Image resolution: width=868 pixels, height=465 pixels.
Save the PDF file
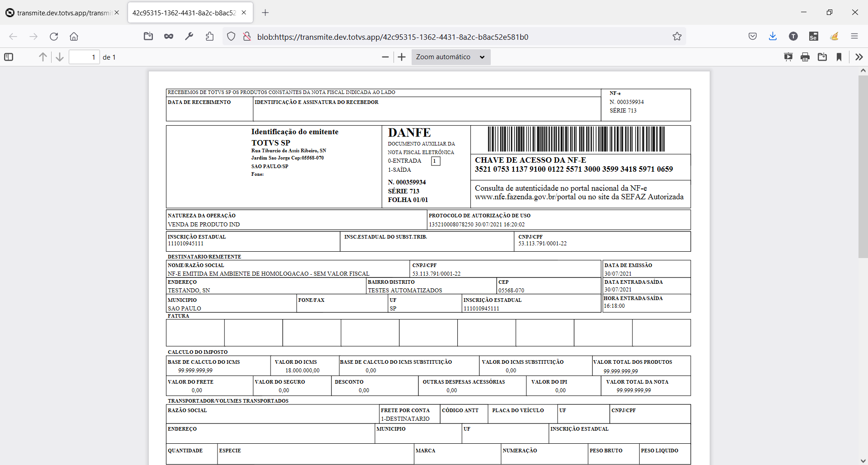coord(822,57)
